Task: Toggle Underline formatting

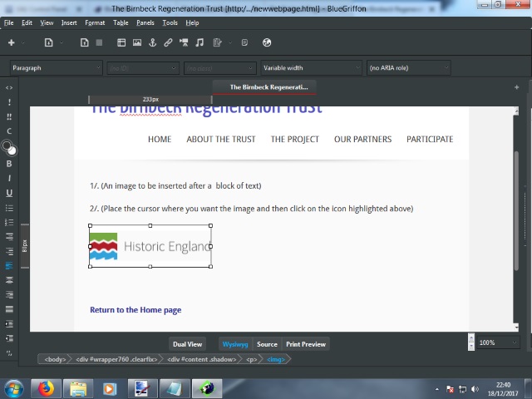Action: 9,193
